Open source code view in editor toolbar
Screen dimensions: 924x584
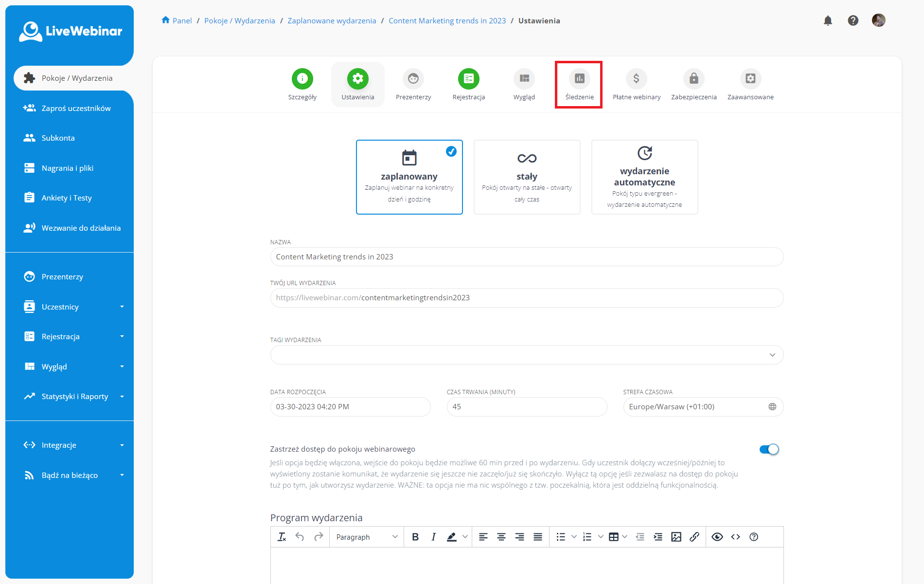[x=735, y=537]
